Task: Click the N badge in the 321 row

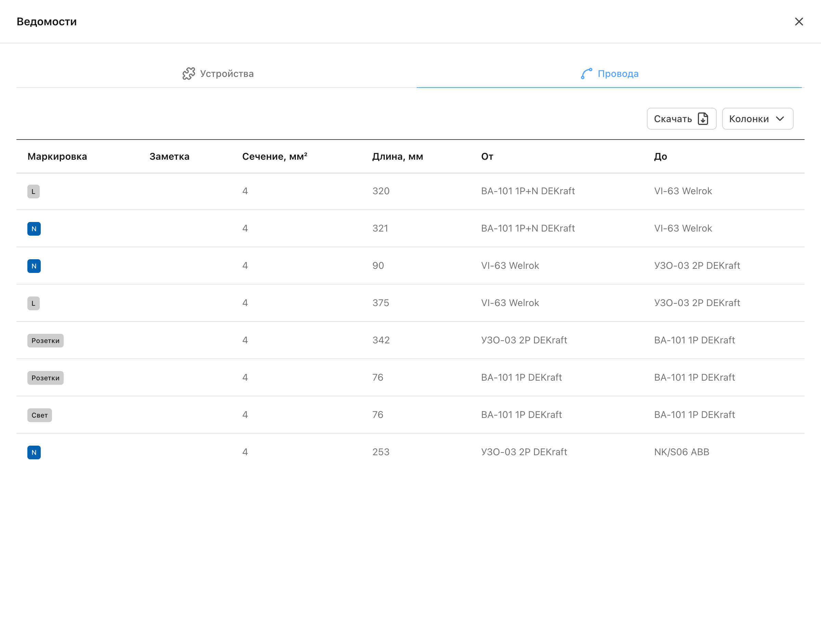Action: (34, 229)
